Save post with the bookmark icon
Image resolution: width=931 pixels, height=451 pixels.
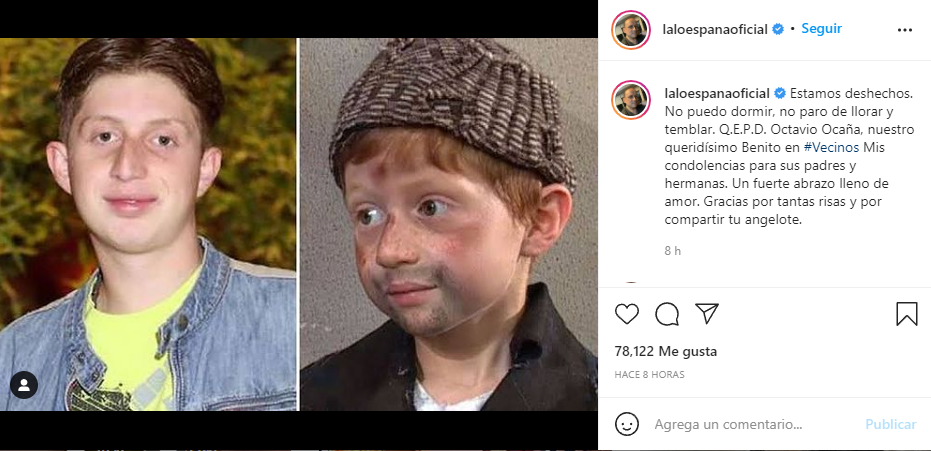[906, 314]
